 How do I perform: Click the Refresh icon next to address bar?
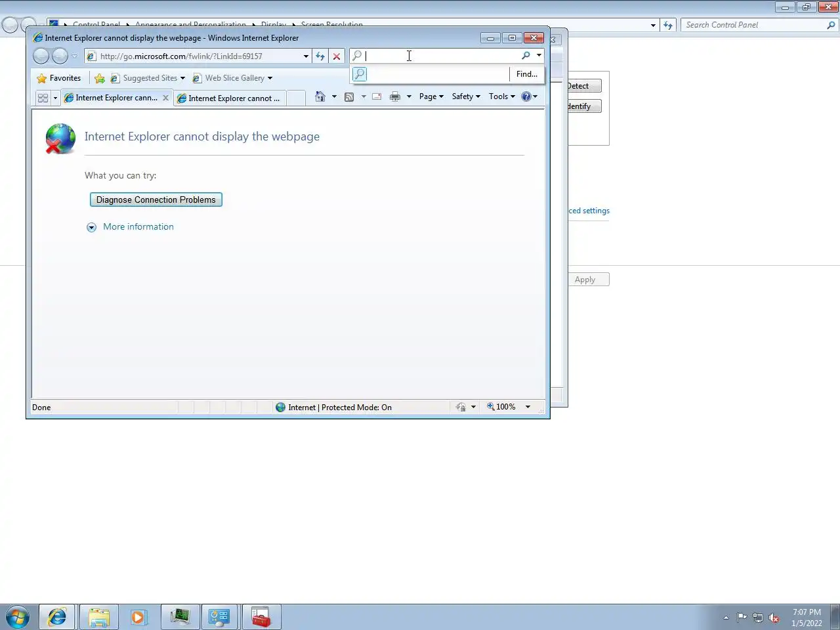pos(320,56)
